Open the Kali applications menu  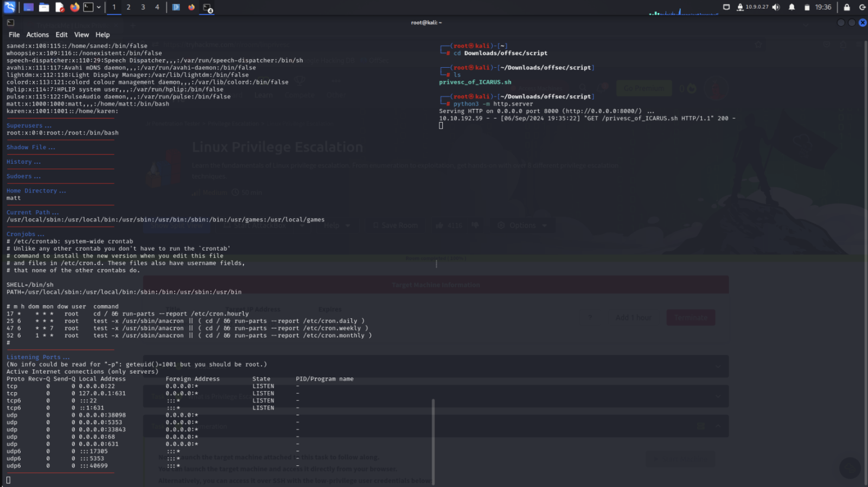(x=9, y=7)
